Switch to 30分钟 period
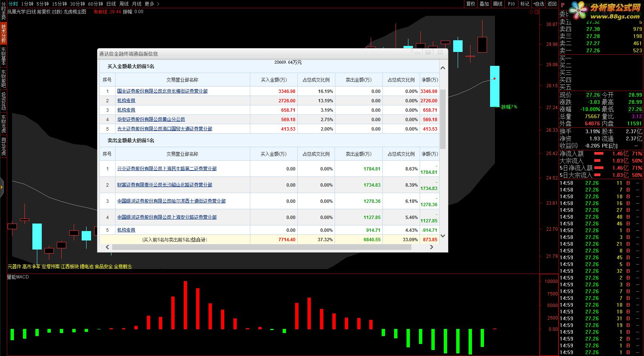The height and width of the screenshot is (356, 644). tap(77, 4)
